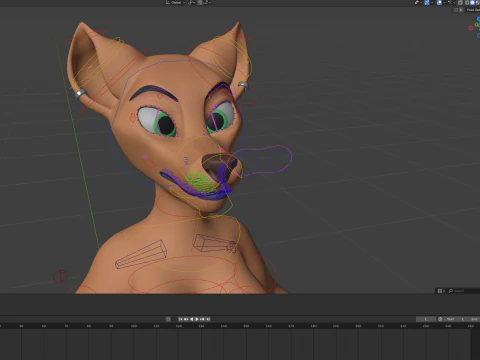The image size is (480, 360).
Task: Click the End frame field
Action: 473,319
